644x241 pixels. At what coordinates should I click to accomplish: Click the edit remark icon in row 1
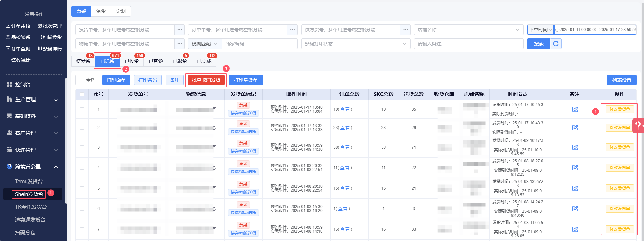tap(575, 109)
